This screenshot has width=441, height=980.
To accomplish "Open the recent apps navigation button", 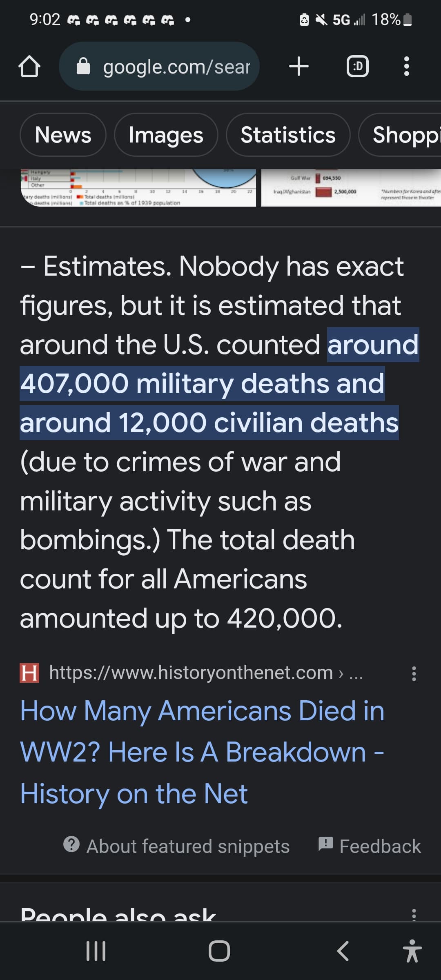I will [x=96, y=951].
